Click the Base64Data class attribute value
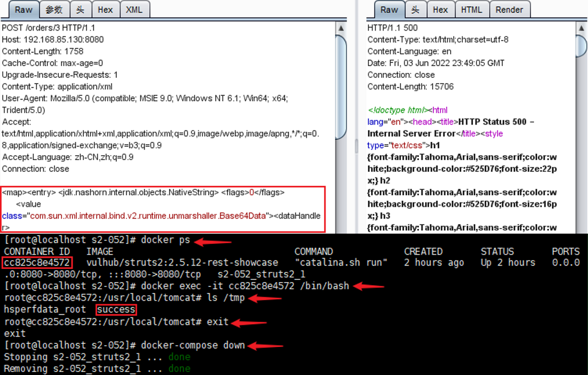 tap(149, 216)
